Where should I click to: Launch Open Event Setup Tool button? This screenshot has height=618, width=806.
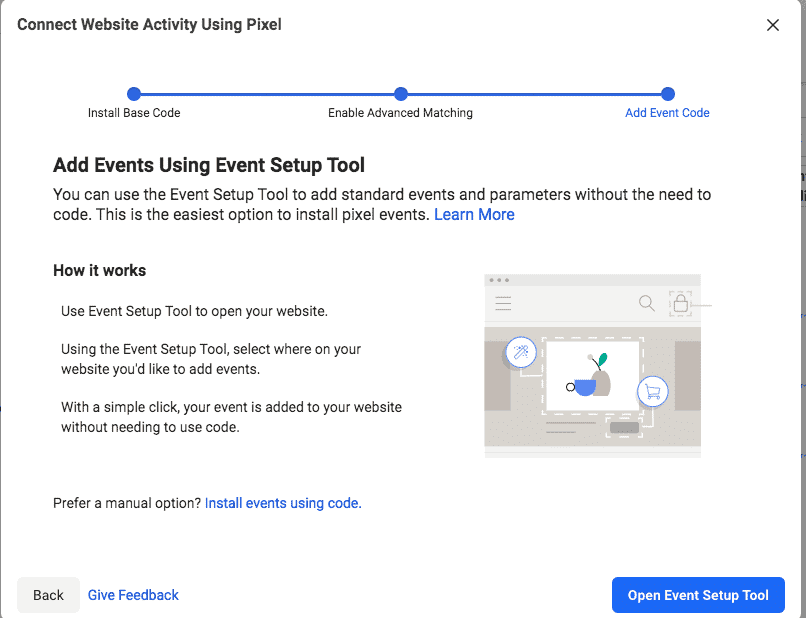pos(698,595)
